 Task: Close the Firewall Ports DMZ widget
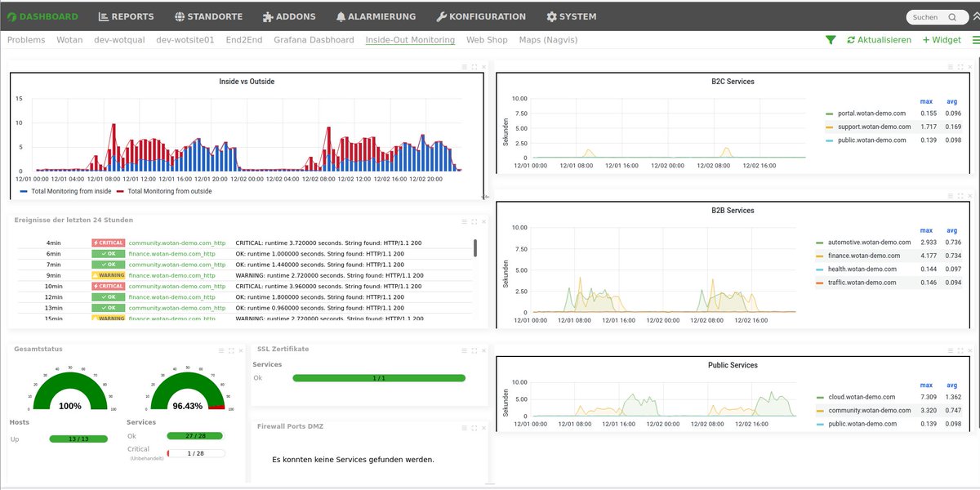tap(483, 427)
